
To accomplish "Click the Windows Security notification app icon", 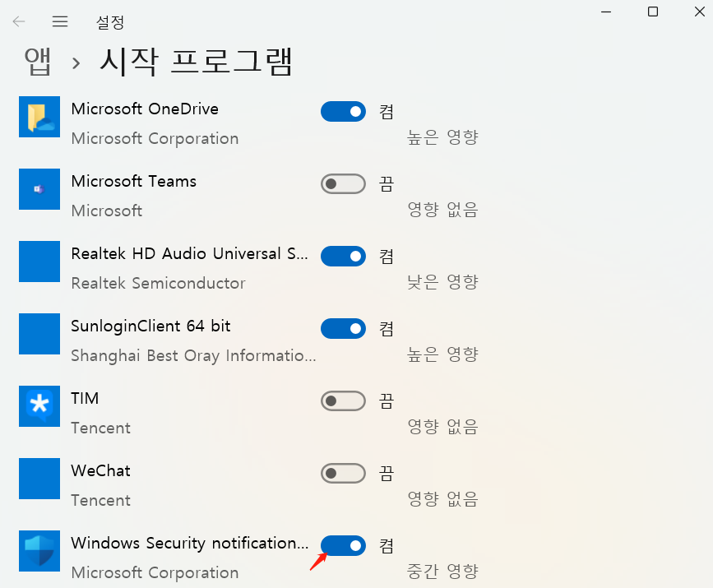I will tap(39, 551).
